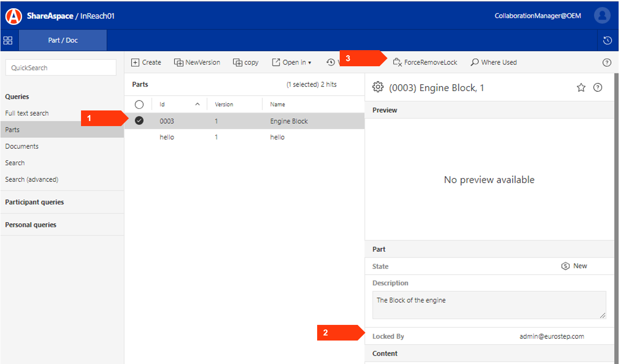The image size is (620, 364).
Task: Click the CollaborationManager@OEM user name
Action: pyautogui.click(x=538, y=16)
